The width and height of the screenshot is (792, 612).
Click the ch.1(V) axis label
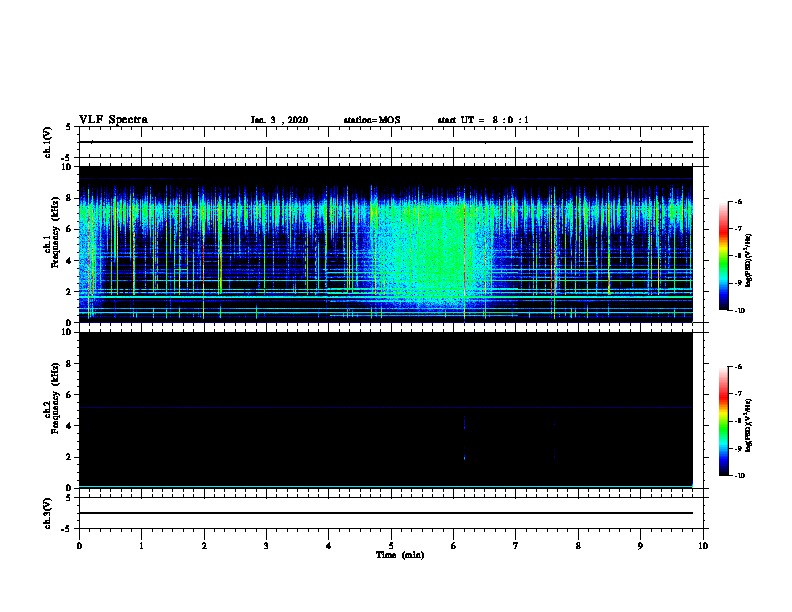[48, 142]
